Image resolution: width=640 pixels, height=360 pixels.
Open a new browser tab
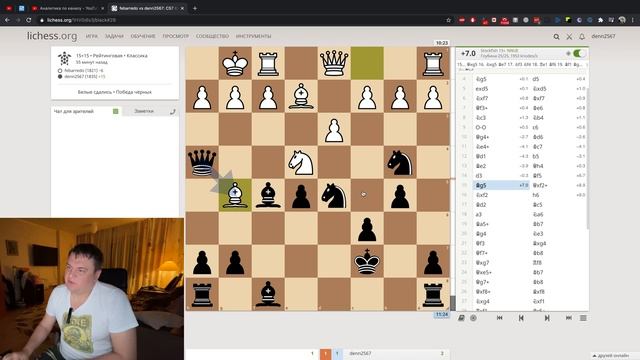[x=195, y=8]
